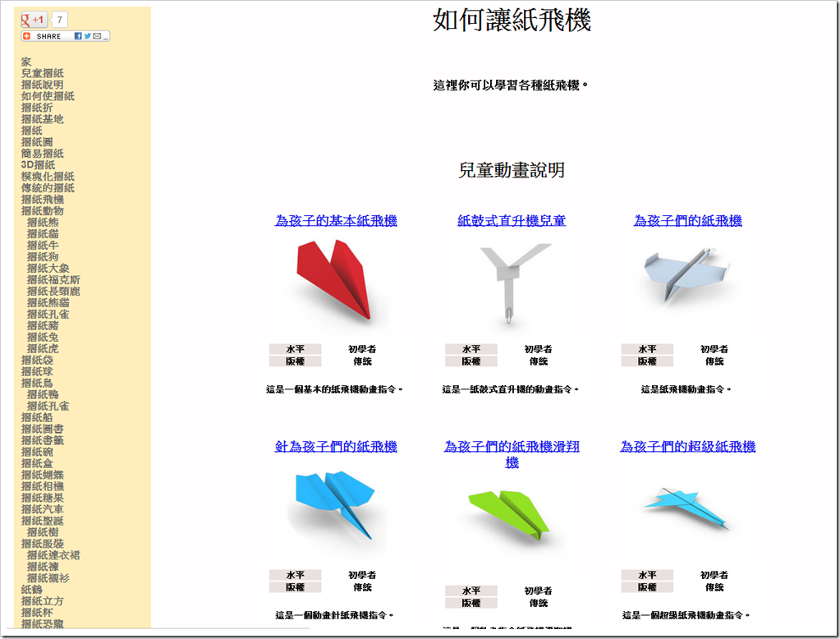Click the orange plus SHARE icon
This screenshot has height=639, width=840.
pyautogui.click(x=26, y=36)
